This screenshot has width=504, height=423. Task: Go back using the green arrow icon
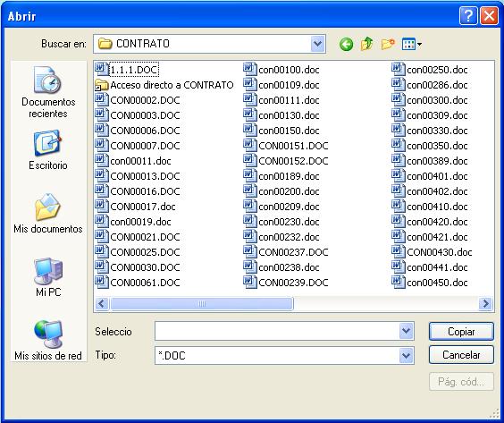(346, 44)
